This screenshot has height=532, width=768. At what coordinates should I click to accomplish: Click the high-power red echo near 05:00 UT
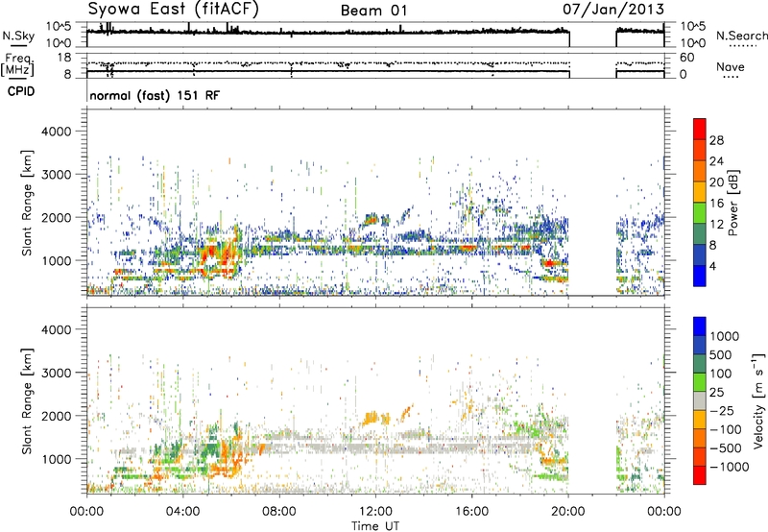pos(211,253)
